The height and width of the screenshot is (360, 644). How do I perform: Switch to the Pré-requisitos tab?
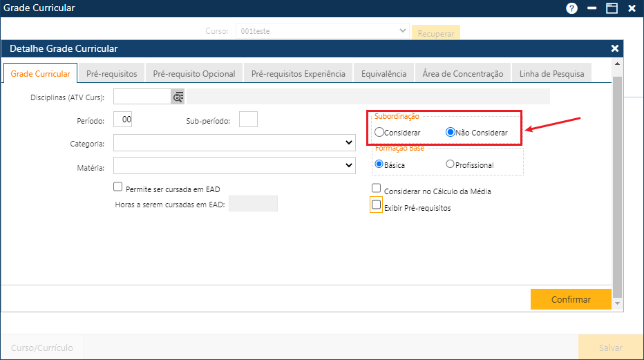click(112, 74)
